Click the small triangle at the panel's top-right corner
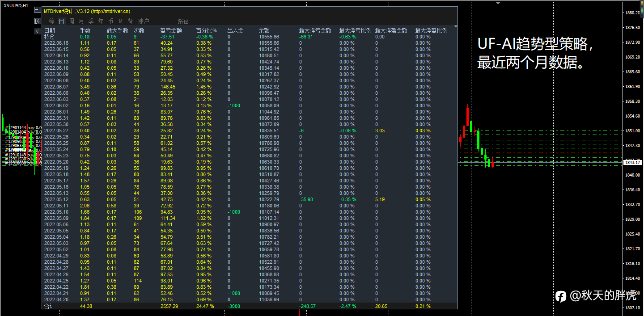 (x=456, y=26)
